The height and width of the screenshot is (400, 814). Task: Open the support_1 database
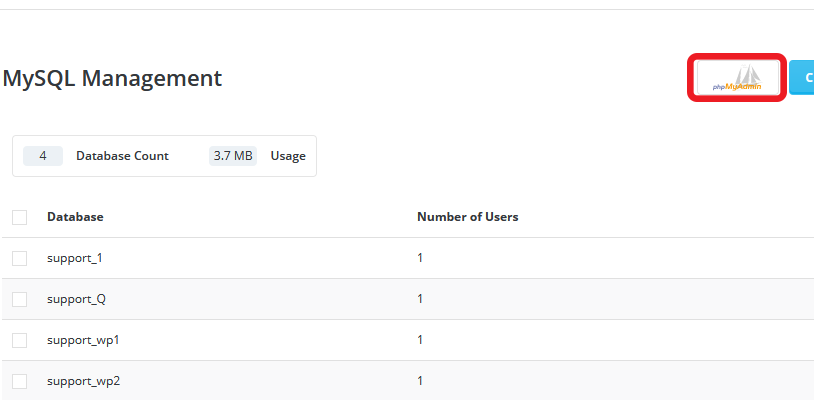[75, 258]
